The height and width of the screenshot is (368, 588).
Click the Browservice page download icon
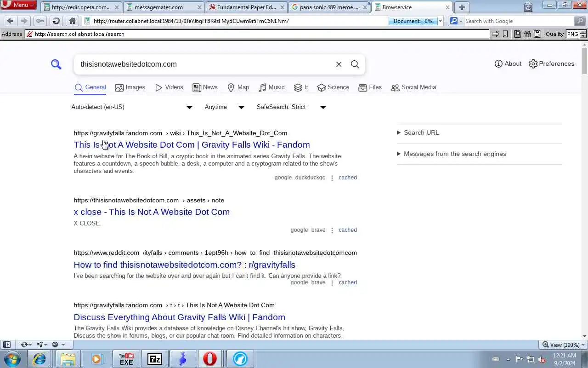point(517,34)
